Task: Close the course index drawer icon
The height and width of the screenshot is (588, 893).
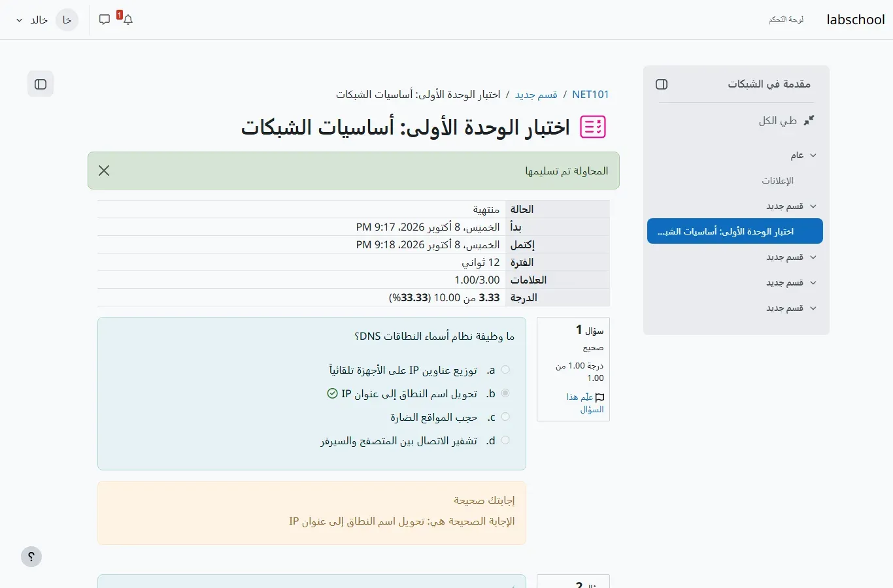Action: point(662,84)
